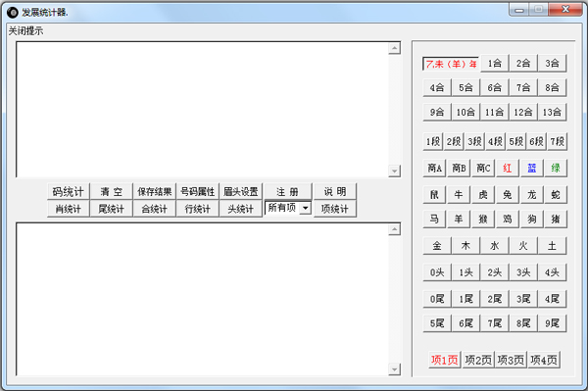Viewport: 588px width, 391px height.
Task: Choose the 金 element button
Action: click(x=437, y=246)
